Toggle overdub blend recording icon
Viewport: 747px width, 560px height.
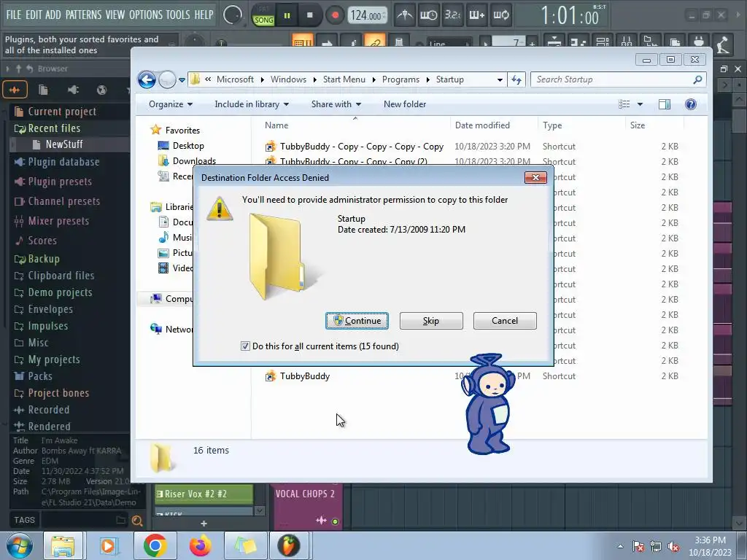(x=476, y=15)
